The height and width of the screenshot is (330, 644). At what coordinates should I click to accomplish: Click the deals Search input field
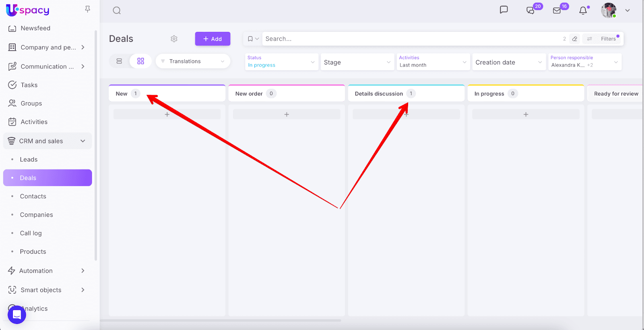pos(411,39)
